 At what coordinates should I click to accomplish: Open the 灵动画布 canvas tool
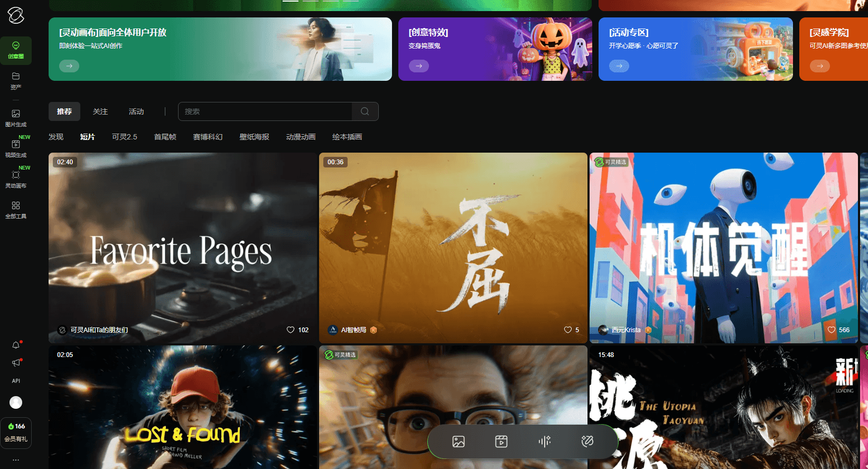pos(16,179)
